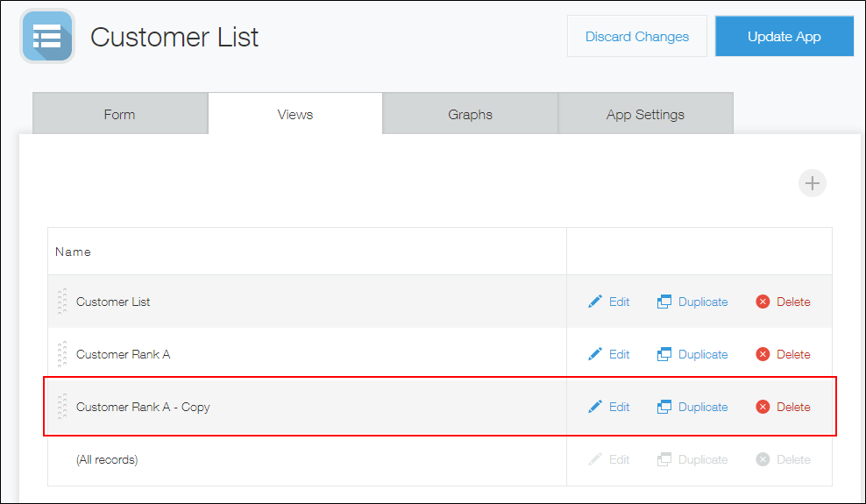
Task: Click red delete icon for Customer List
Action: 763,302
